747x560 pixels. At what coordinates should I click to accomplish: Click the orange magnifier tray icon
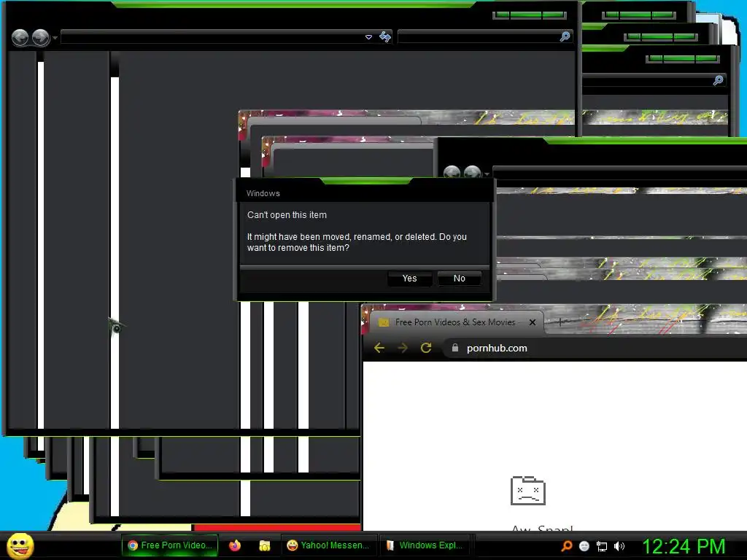(566, 546)
